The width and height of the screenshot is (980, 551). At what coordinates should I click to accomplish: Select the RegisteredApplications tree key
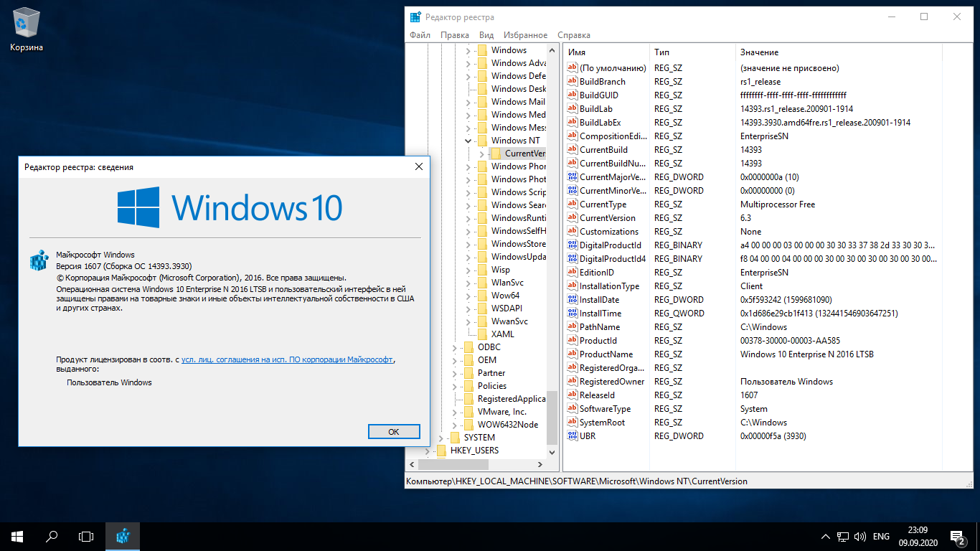pos(512,398)
